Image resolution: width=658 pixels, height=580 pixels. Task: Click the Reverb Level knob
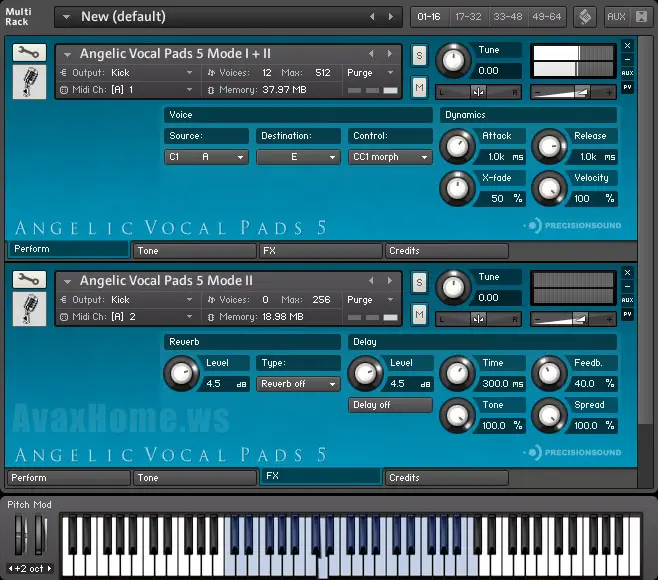click(181, 374)
